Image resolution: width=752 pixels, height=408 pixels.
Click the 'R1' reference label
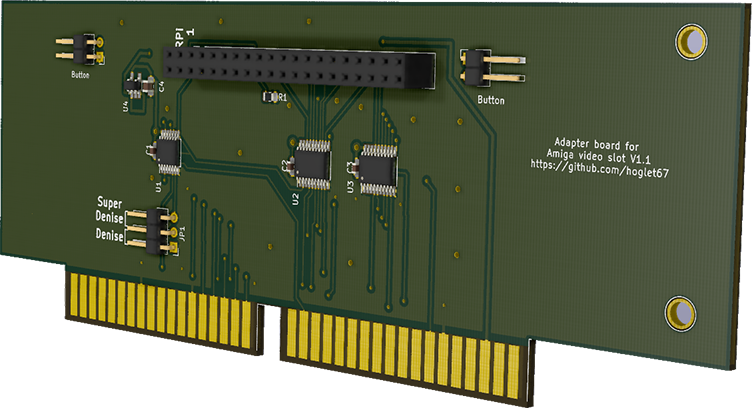click(x=282, y=97)
